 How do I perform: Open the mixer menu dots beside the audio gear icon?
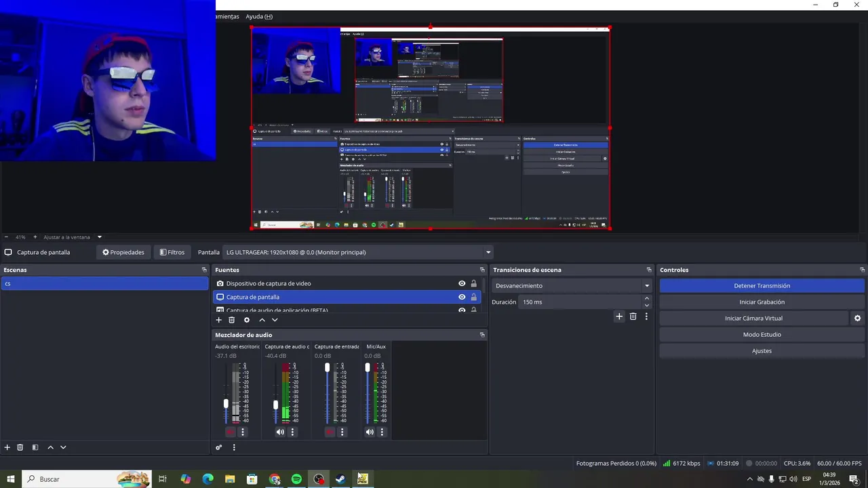(x=234, y=447)
